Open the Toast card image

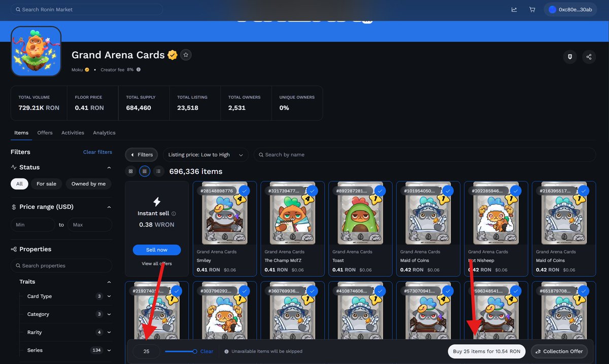360,213
